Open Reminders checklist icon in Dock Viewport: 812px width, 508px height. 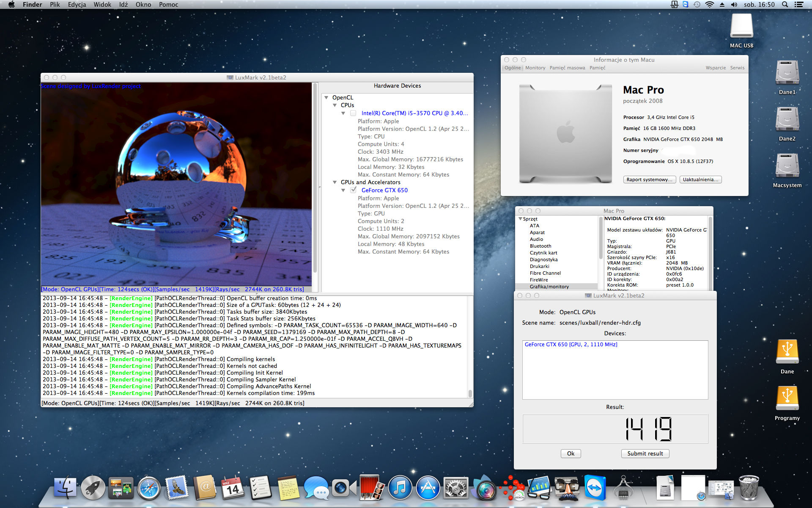pyautogui.click(x=261, y=488)
